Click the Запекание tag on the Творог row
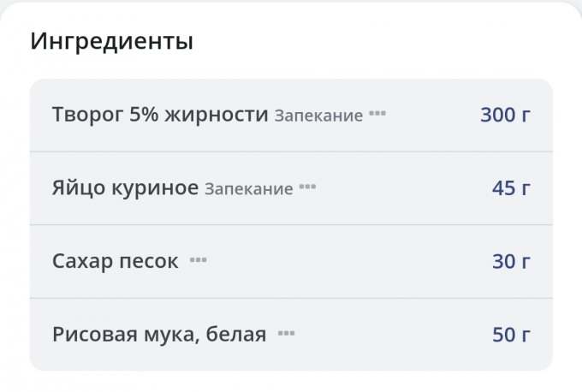The height and width of the screenshot is (392, 582). pyautogui.click(x=318, y=116)
